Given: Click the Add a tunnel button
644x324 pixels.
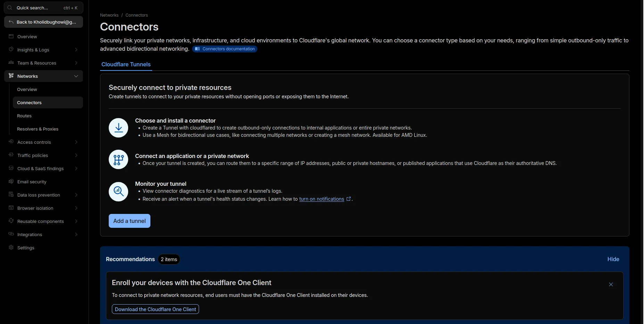Looking at the screenshot, I should tap(130, 221).
